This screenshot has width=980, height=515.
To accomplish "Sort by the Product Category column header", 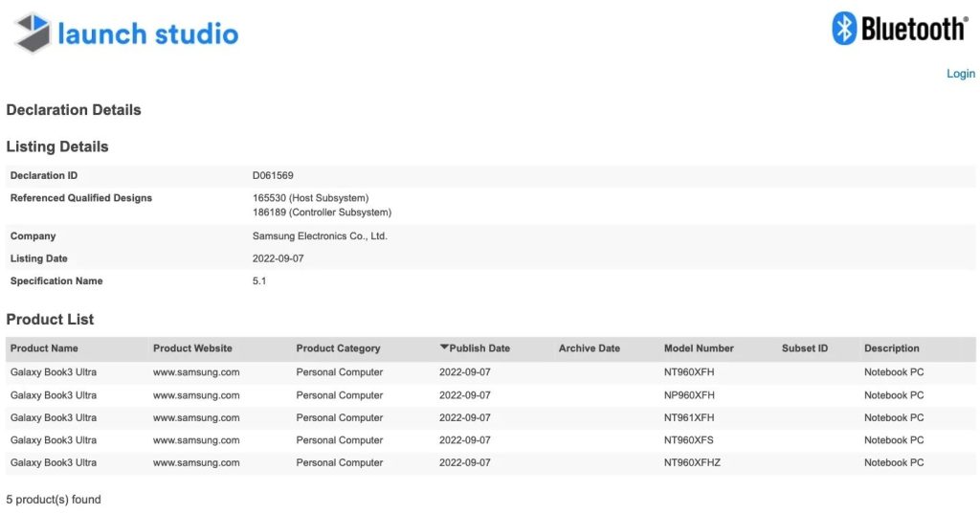I will [x=338, y=348].
